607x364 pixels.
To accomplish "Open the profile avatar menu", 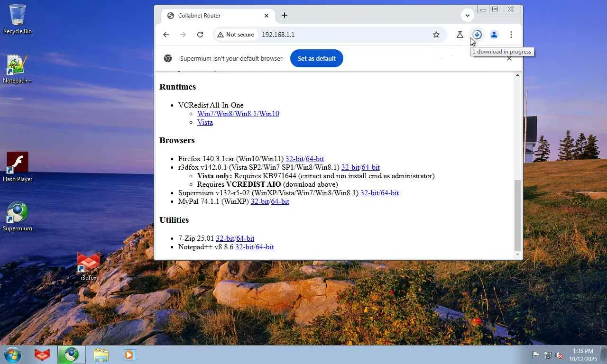I will coord(494,35).
